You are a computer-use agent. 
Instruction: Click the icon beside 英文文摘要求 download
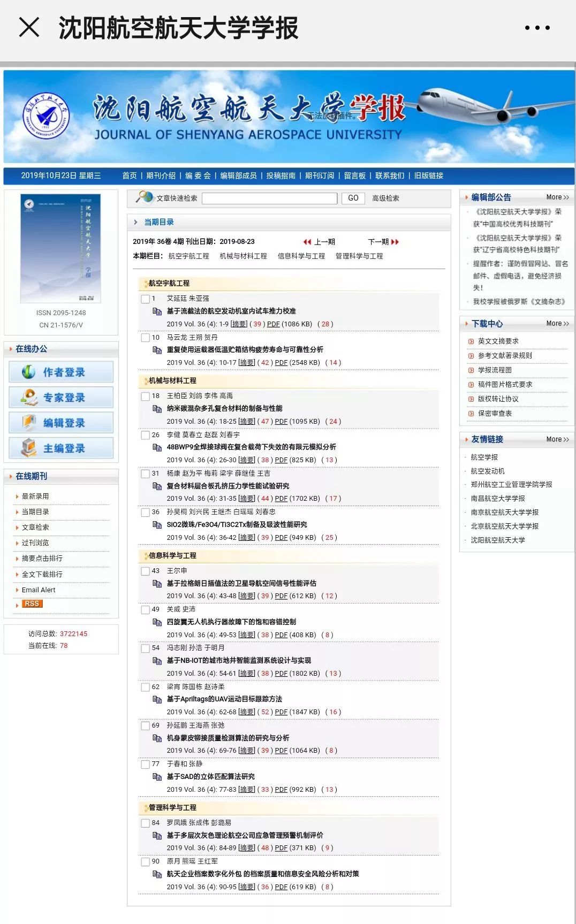471,341
